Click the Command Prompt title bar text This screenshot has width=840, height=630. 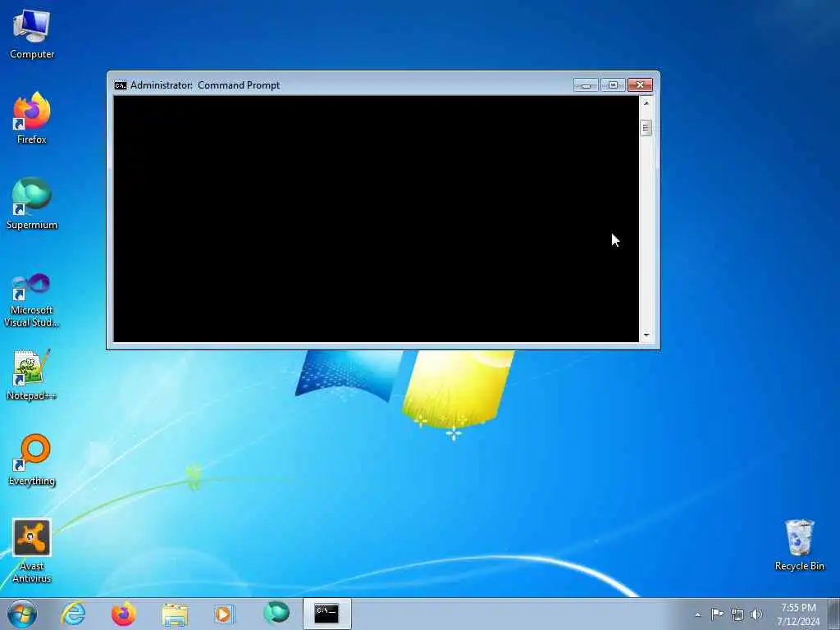(205, 85)
